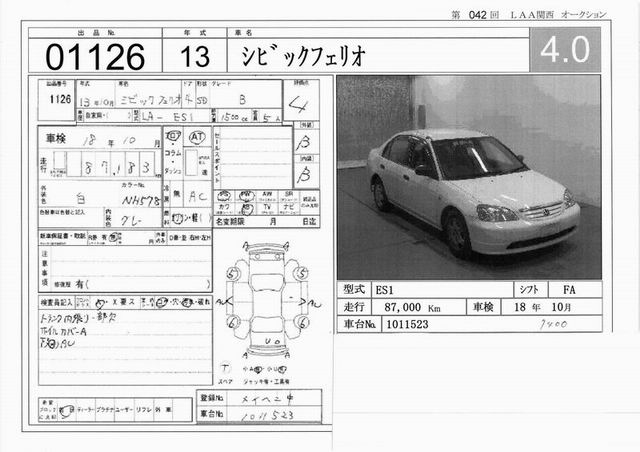The height and width of the screenshot is (452, 640).
Task: Click the handwritten overall grade 4
Action: pos(298,105)
